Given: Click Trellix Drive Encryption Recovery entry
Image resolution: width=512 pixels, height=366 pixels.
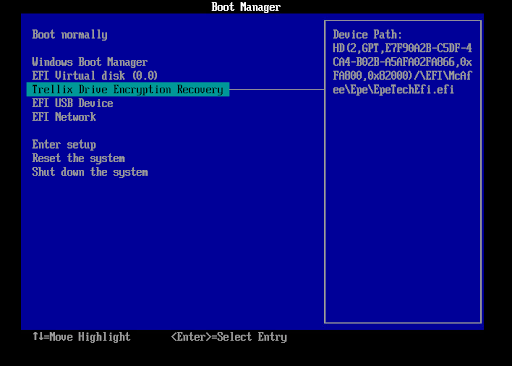Looking at the screenshot, I should click(x=128, y=89).
